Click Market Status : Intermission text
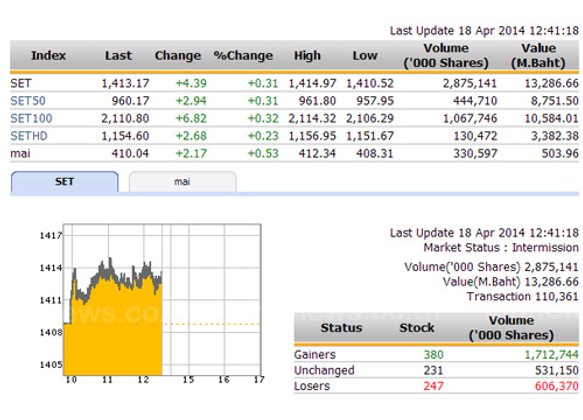Viewport: 583px width, 420px height. click(x=501, y=248)
